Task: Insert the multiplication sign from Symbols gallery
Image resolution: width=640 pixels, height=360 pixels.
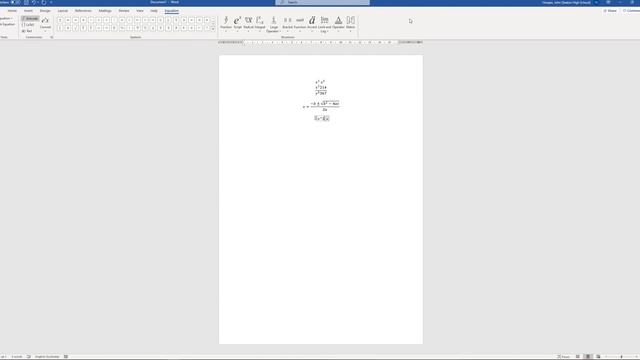Action: pos(99,20)
